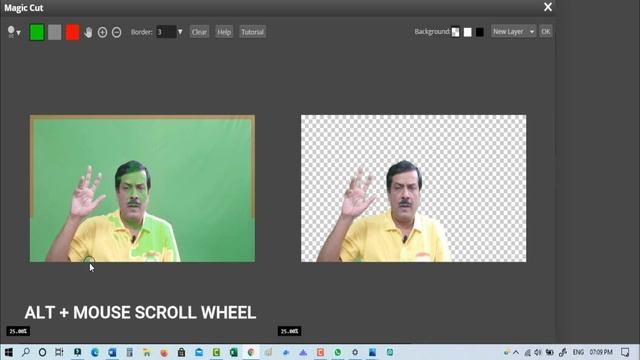640x360 pixels.
Task: Click right preview 25.00% zoom indicator
Action: click(289, 331)
